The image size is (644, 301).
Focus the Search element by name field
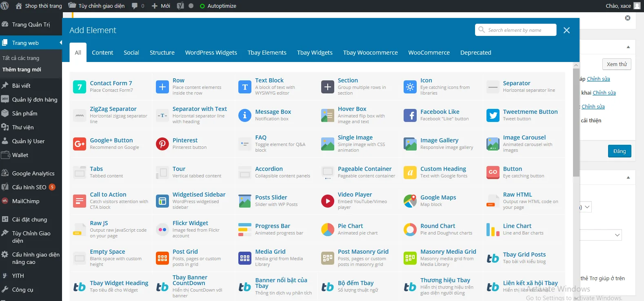click(x=516, y=30)
